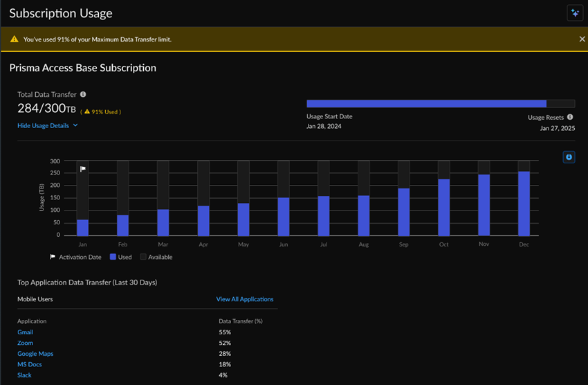Screen dimensions: 588x385
Task: Open View All Applications link
Action: pos(245,299)
